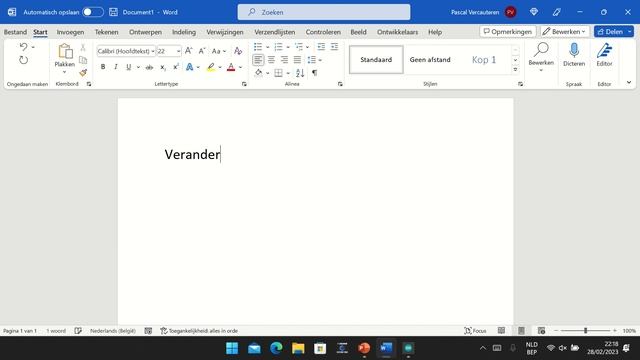Click the Copy icon in Klembord
This screenshot has height=360, width=640.
[83, 60]
